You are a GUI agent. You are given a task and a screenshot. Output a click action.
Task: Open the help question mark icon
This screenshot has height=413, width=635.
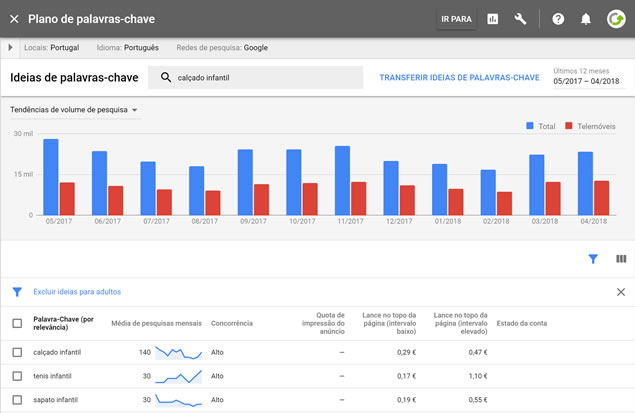pyautogui.click(x=558, y=19)
